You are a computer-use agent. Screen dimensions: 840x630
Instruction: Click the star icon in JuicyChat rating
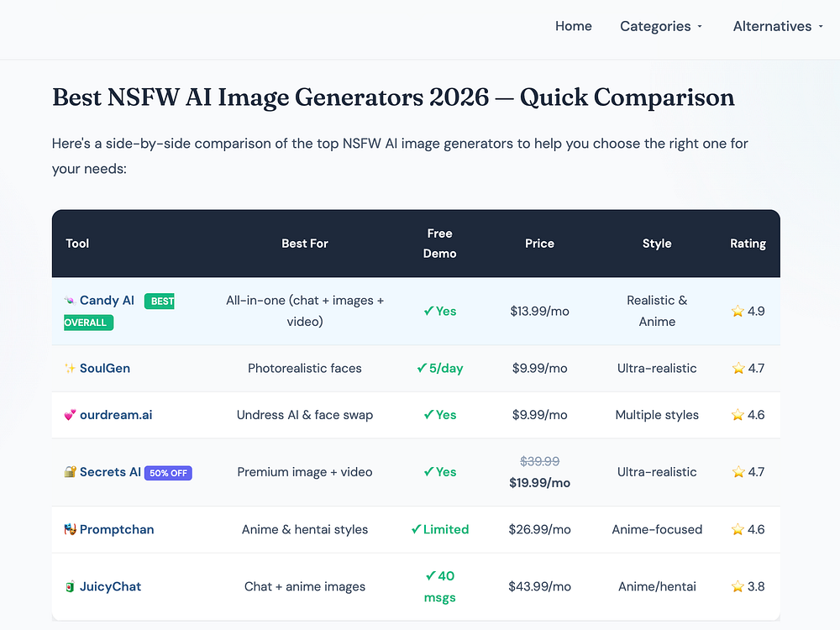coord(738,586)
